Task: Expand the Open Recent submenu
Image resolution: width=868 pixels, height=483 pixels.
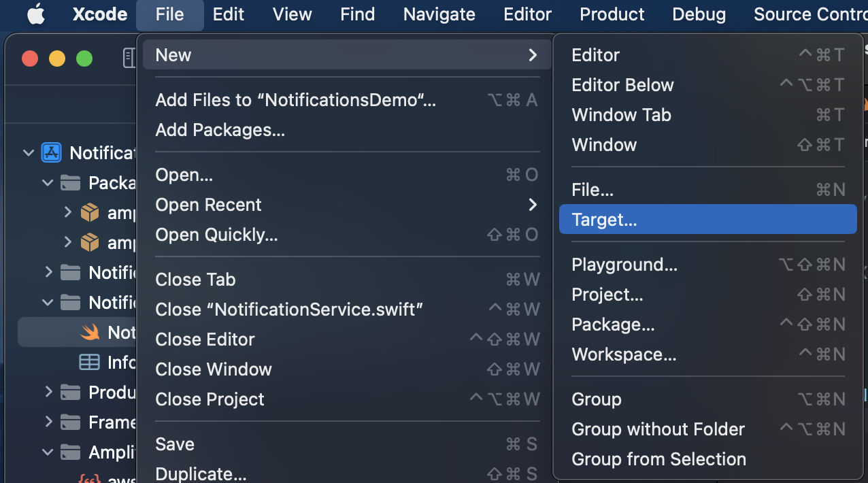Action: pyautogui.click(x=347, y=205)
